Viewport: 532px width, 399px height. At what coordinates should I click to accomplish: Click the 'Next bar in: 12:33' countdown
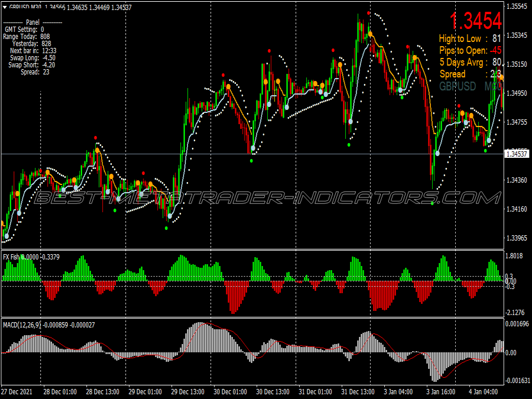[x=33, y=51]
